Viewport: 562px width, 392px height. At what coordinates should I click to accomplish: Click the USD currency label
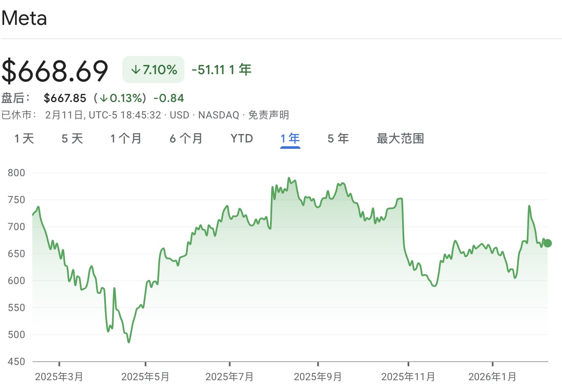click(179, 115)
